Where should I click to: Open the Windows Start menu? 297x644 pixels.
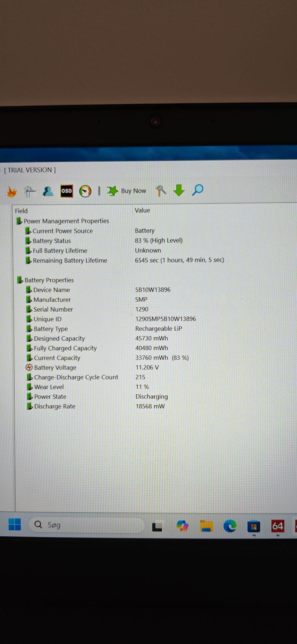15,524
